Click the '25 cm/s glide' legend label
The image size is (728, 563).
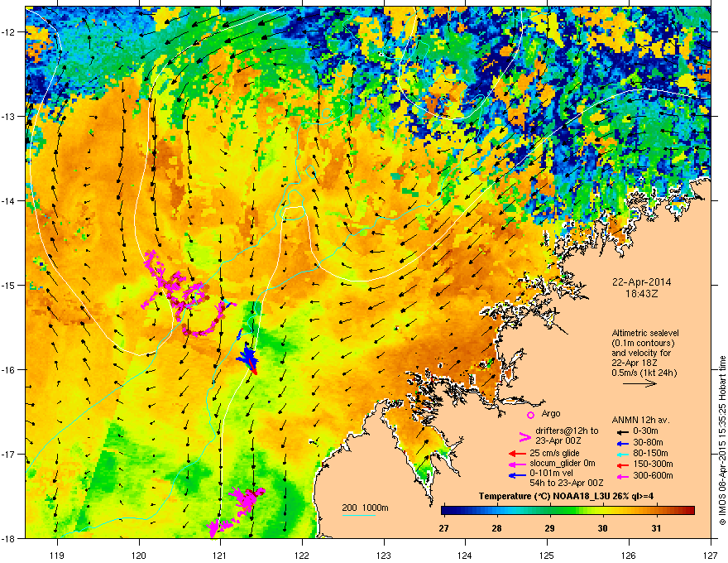coord(554,453)
